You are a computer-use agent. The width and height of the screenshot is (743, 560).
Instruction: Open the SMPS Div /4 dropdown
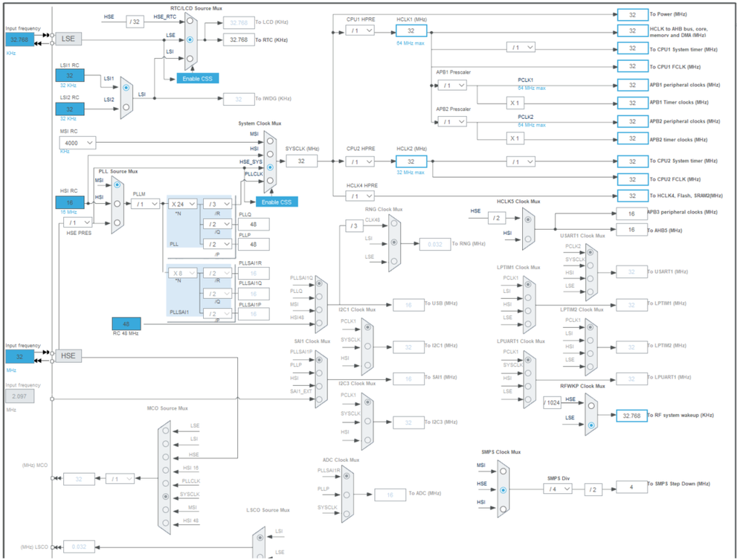tap(559, 489)
